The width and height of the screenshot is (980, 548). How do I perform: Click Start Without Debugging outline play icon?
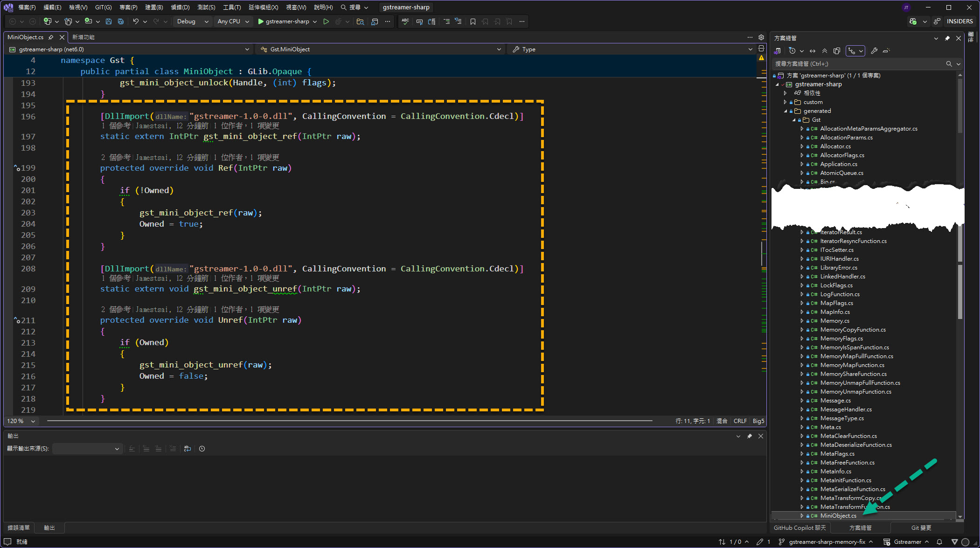coord(326,21)
